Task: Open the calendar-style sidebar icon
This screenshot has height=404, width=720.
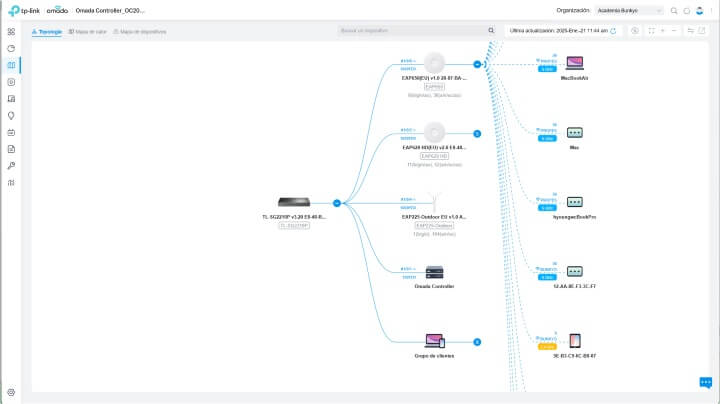Action: coord(11,132)
